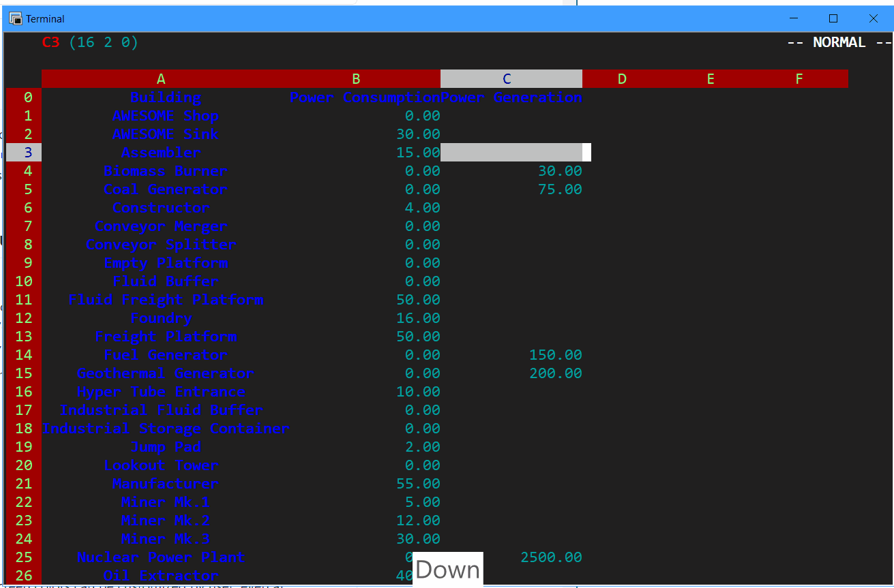The height and width of the screenshot is (588, 894).
Task: Select the 'Lookout Tower' cell
Action: 161,465
